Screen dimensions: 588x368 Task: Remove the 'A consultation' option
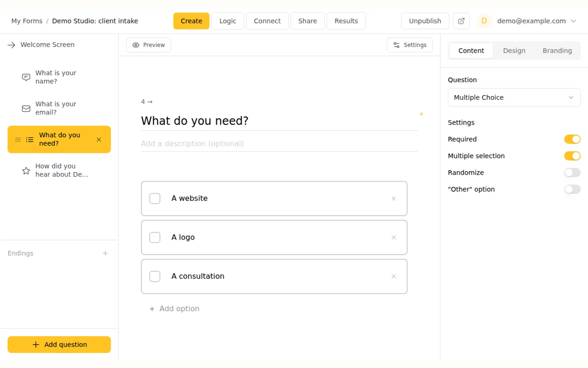pyautogui.click(x=394, y=276)
